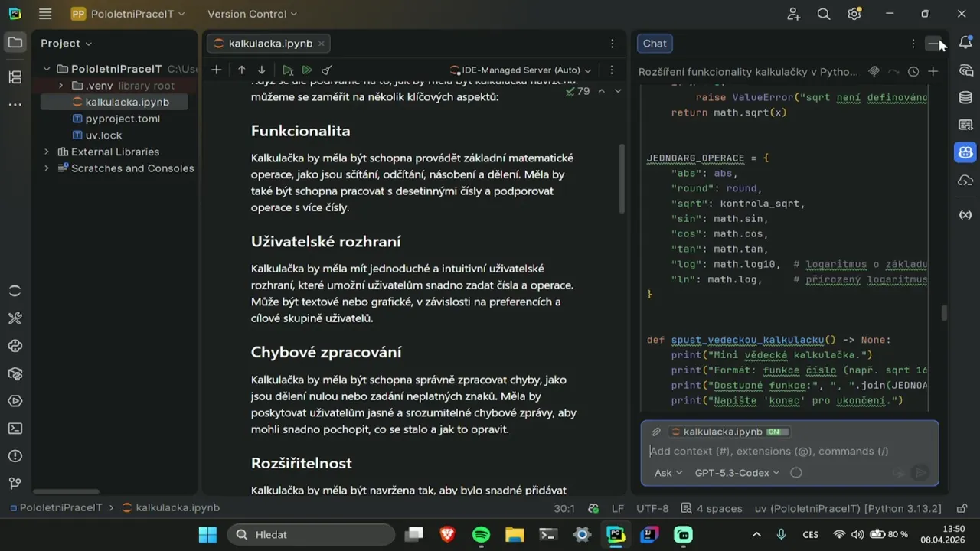Expand Scratches and Consoles node
This screenshot has height=551, width=980.
[x=47, y=168]
